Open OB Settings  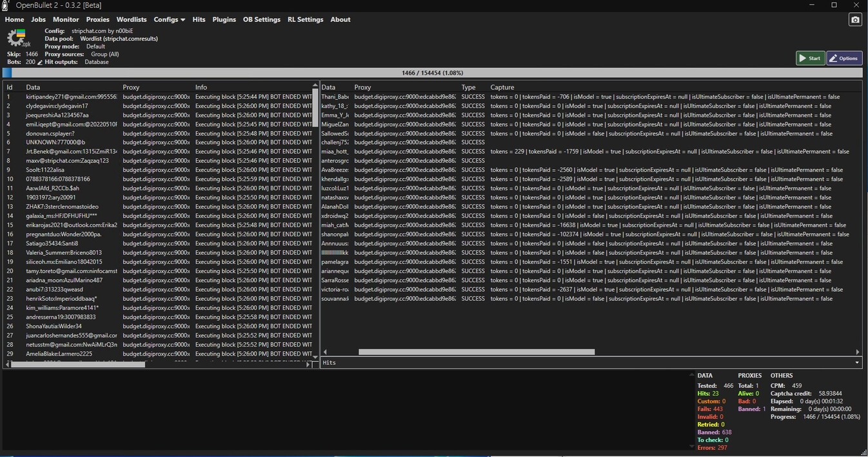261,19
